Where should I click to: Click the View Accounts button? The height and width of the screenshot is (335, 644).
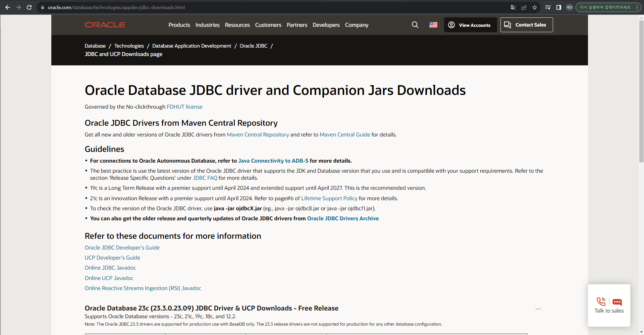(x=471, y=25)
